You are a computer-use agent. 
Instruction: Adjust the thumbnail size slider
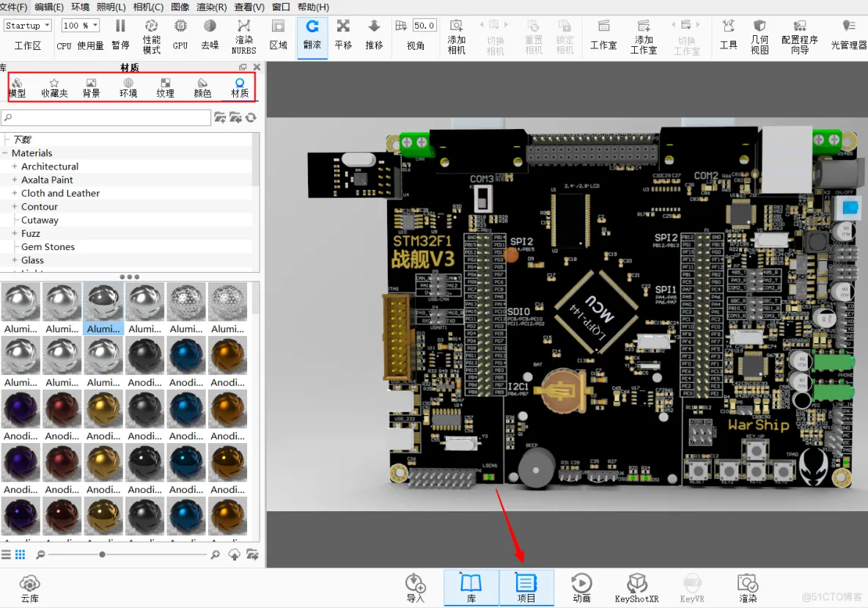coord(102,554)
